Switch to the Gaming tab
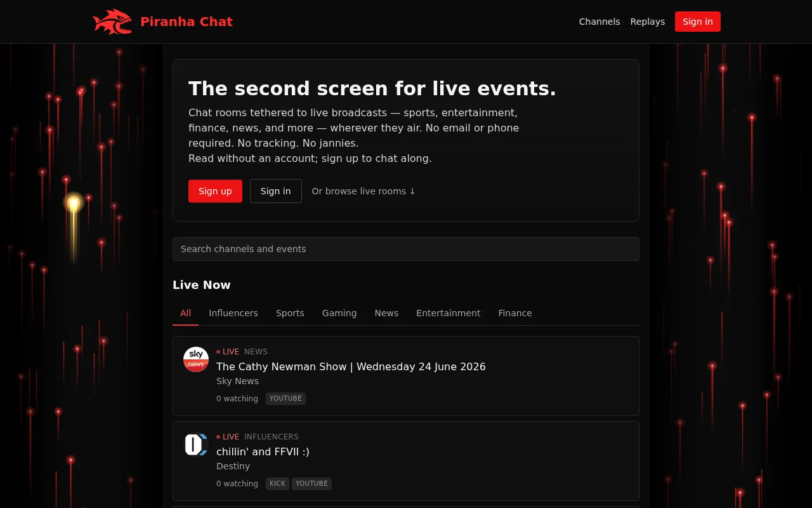The height and width of the screenshot is (508, 812). point(339,313)
